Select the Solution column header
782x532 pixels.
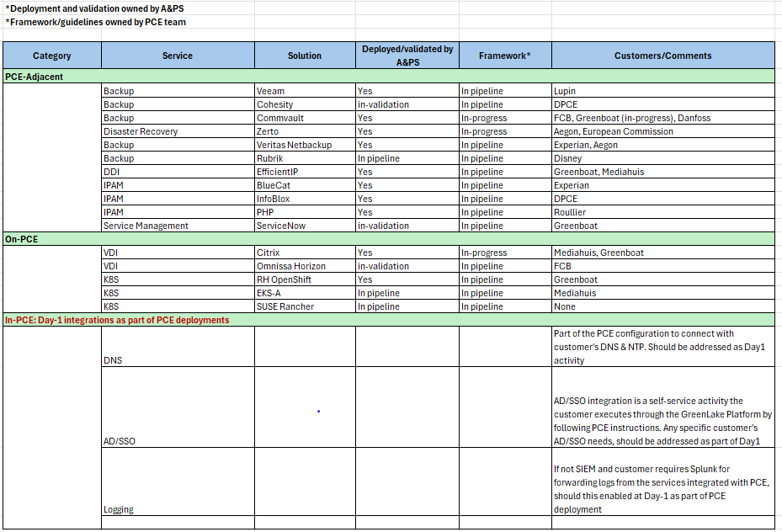(305, 56)
